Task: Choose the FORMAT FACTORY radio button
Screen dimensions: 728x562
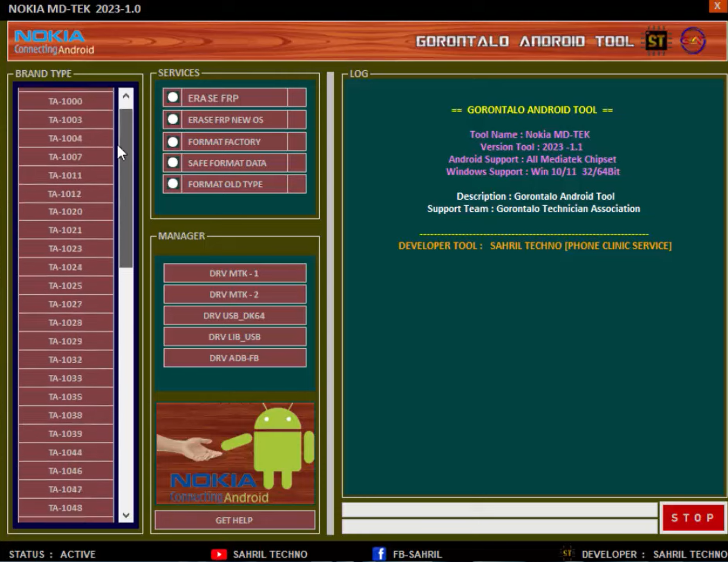Action: [x=173, y=142]
